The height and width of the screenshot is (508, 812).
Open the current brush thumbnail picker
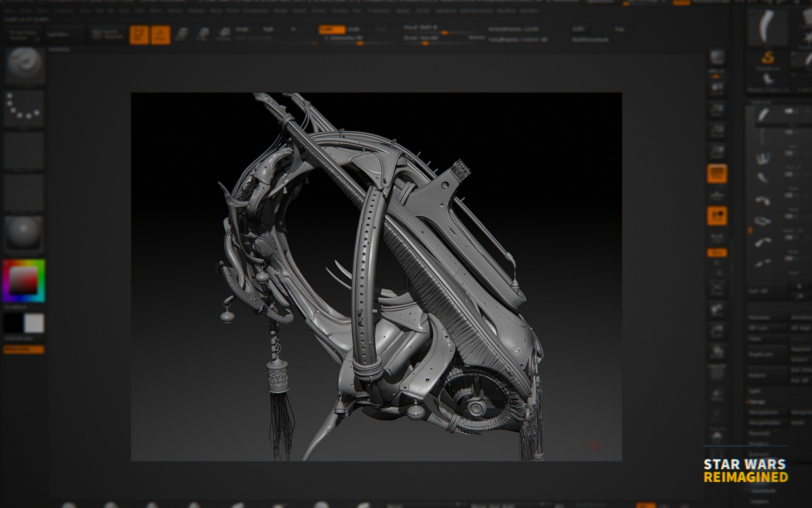pyautogui.click(x=24, y=66)
